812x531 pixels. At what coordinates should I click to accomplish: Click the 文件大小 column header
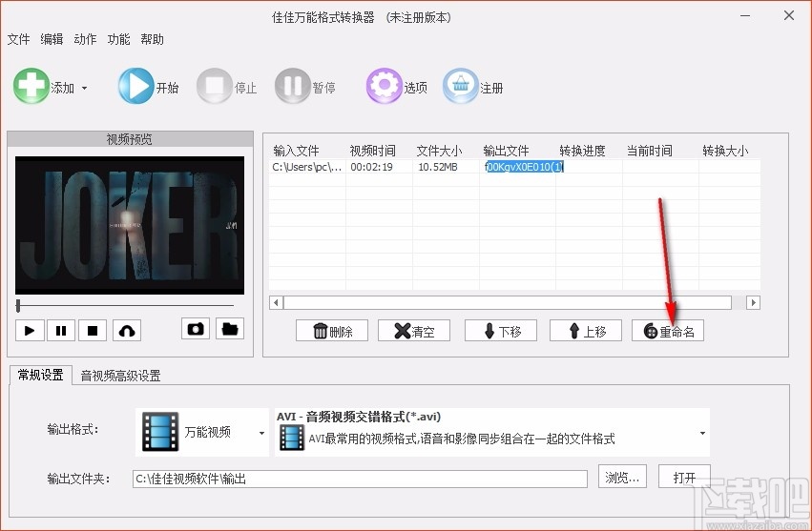tap(439, 151)
